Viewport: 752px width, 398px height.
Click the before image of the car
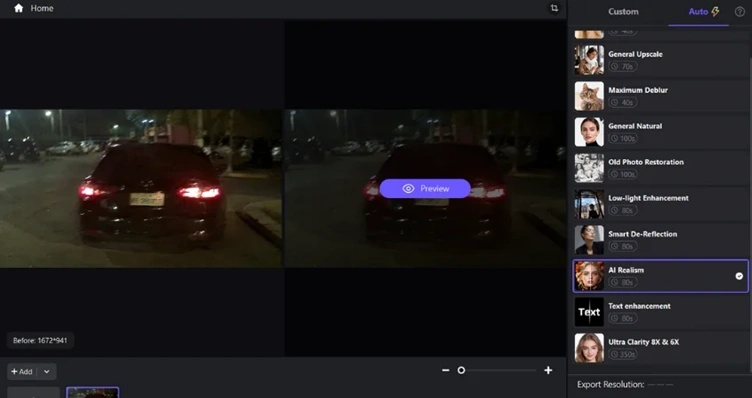click(x=141, y=188)
